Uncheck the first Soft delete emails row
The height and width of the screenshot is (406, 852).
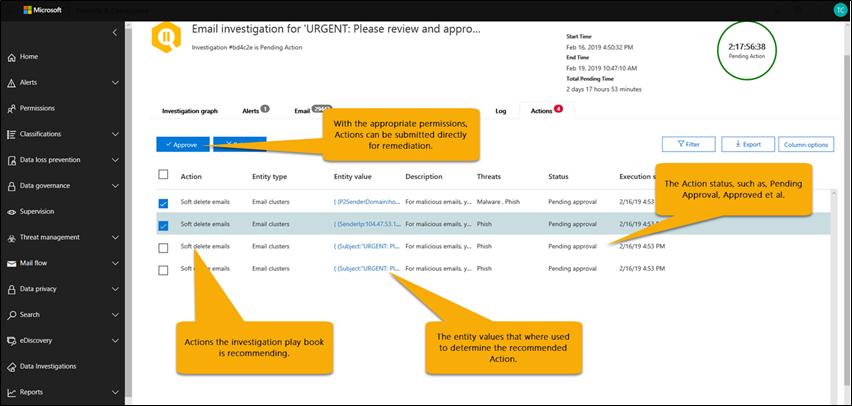[x=164, y=204]
